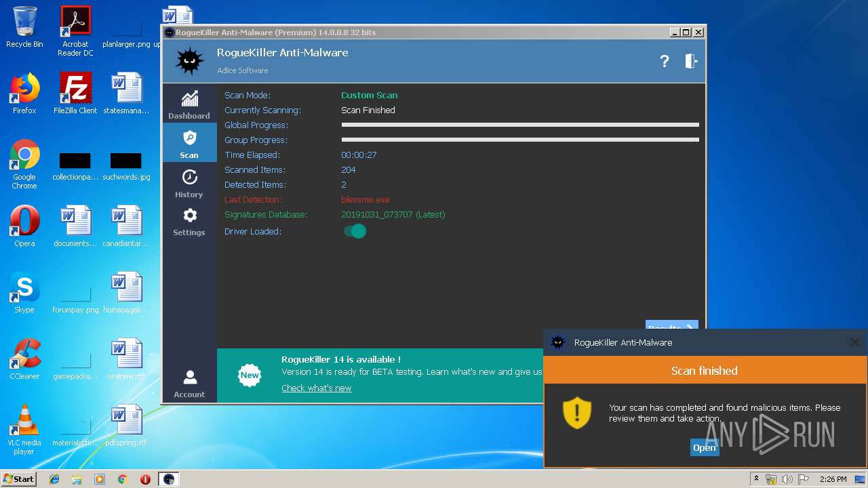Click the Results button
This screenshot has height=488, width=868.
tap(671, 325)
